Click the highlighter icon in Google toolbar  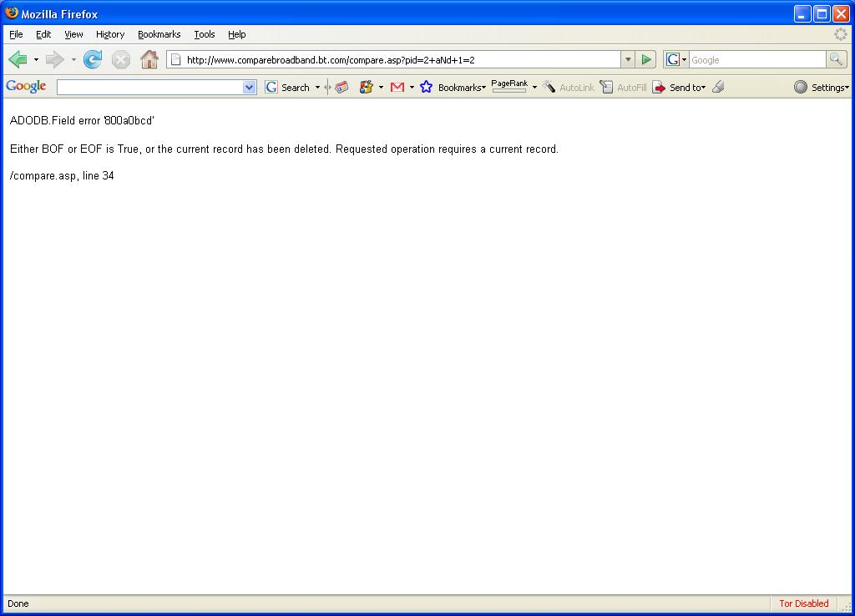719,87
